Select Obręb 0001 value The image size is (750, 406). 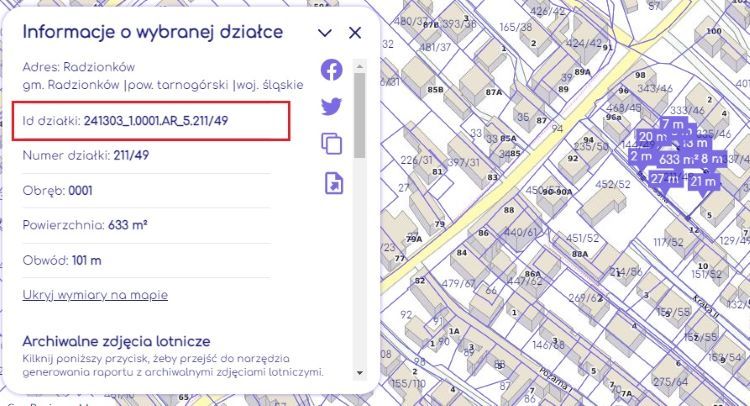pos(80,191)
